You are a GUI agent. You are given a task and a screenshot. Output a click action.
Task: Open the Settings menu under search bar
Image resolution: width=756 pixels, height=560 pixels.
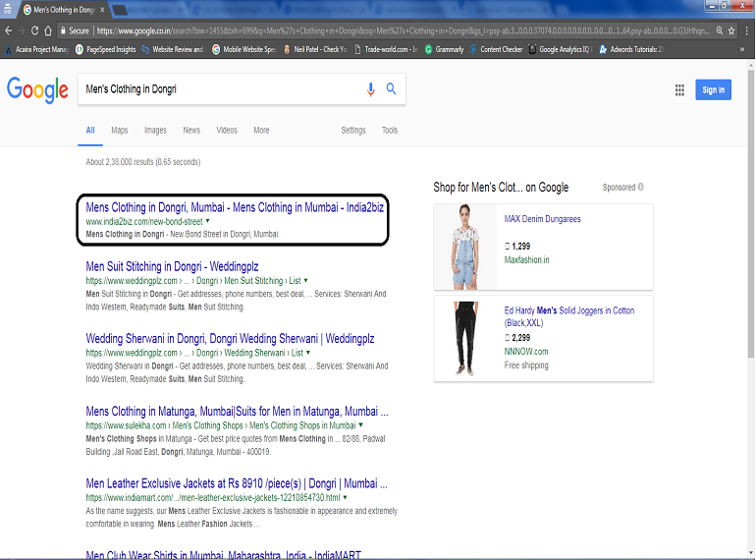(353, 131)
